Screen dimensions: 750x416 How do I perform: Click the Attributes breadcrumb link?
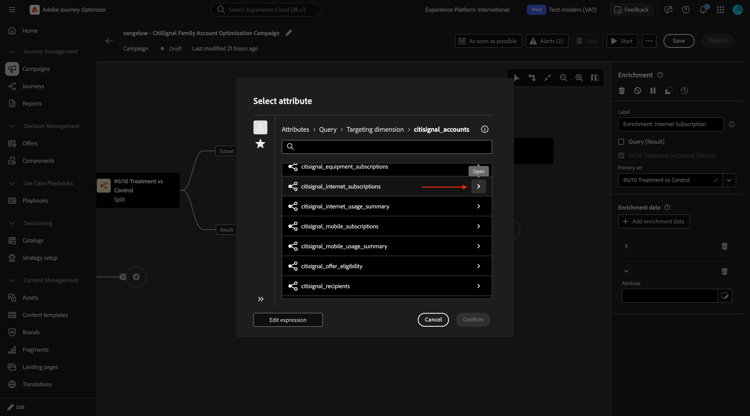[295, 130]
